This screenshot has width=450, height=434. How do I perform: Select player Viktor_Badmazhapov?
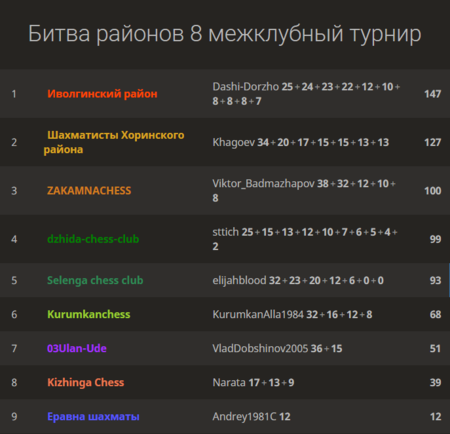263,184
